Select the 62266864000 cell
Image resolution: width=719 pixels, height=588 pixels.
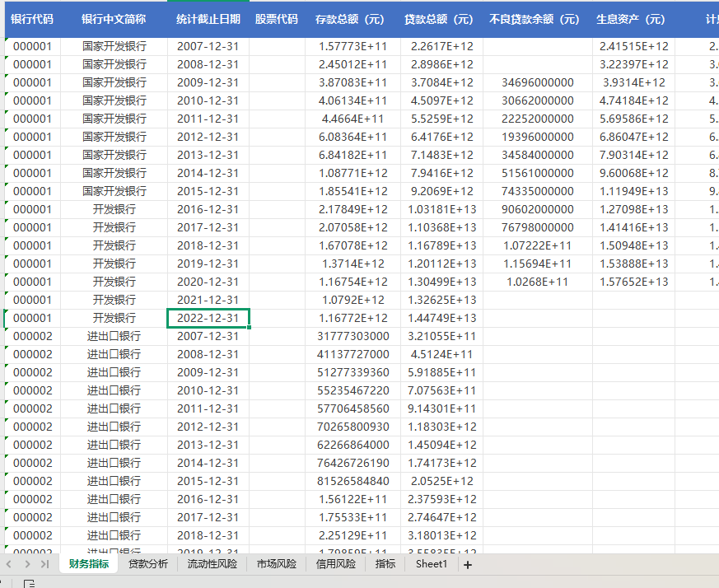pyautogui.click(x=352, y=445)
